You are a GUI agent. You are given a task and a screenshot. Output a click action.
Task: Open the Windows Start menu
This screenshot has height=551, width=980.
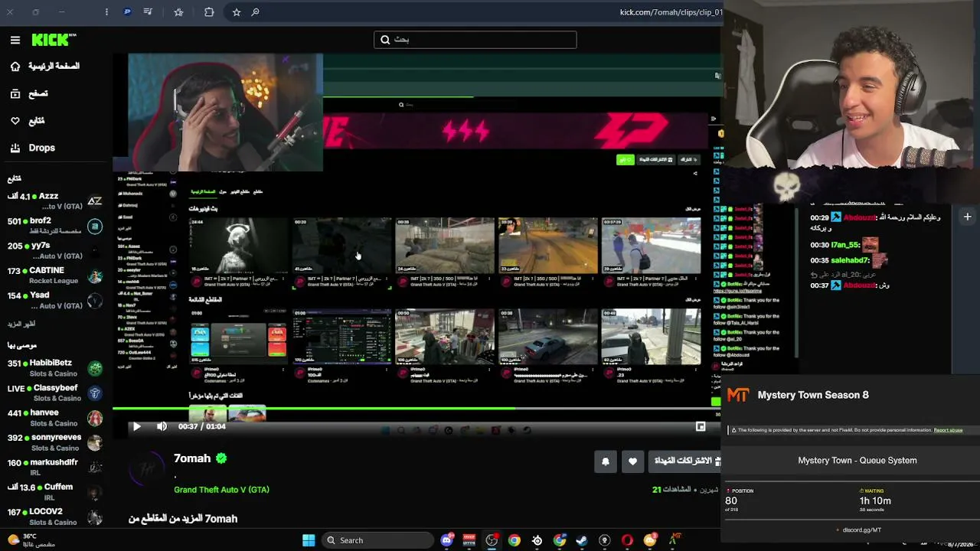pos(309,540)
